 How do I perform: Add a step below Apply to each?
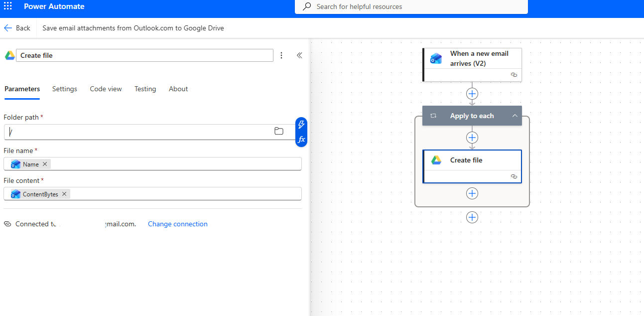pyautogui.click(x=472, y=217)
